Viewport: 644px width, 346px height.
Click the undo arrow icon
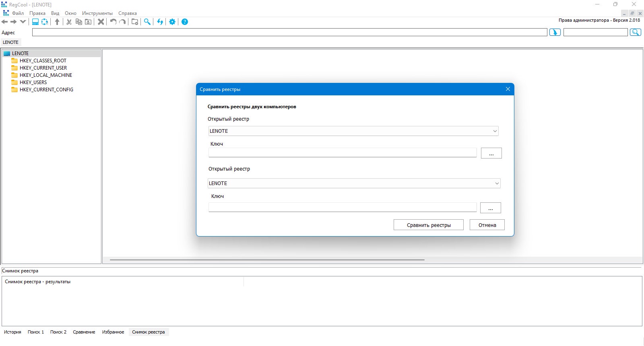point(113,22)
